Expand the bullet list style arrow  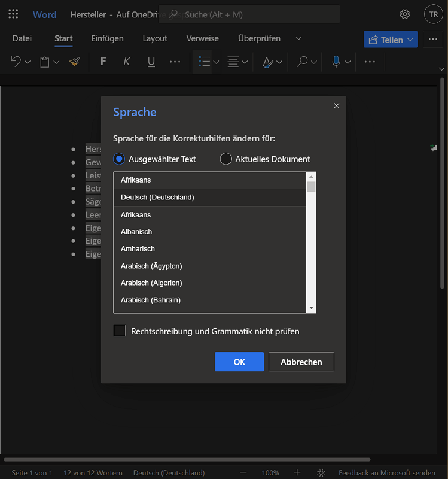216,62
